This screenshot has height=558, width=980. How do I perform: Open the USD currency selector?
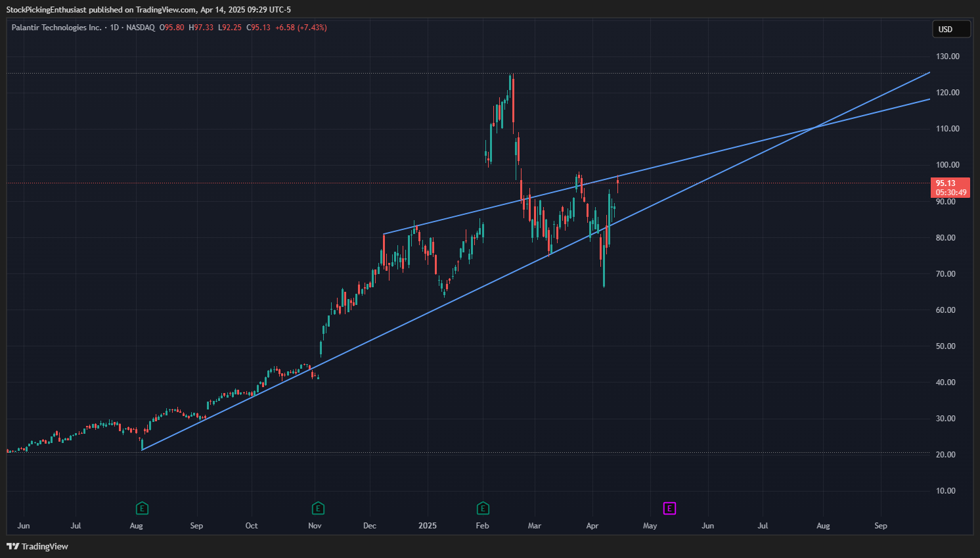(951, 29)
